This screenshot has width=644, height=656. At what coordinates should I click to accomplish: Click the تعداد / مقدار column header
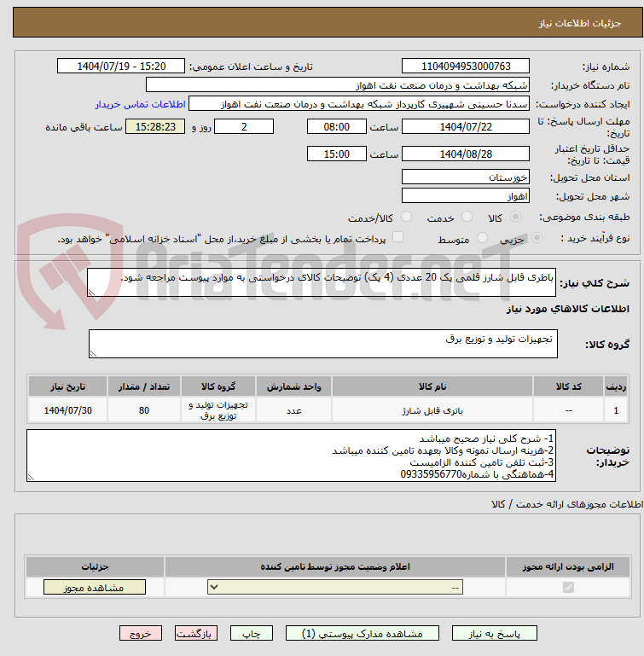tap(144, 386)
